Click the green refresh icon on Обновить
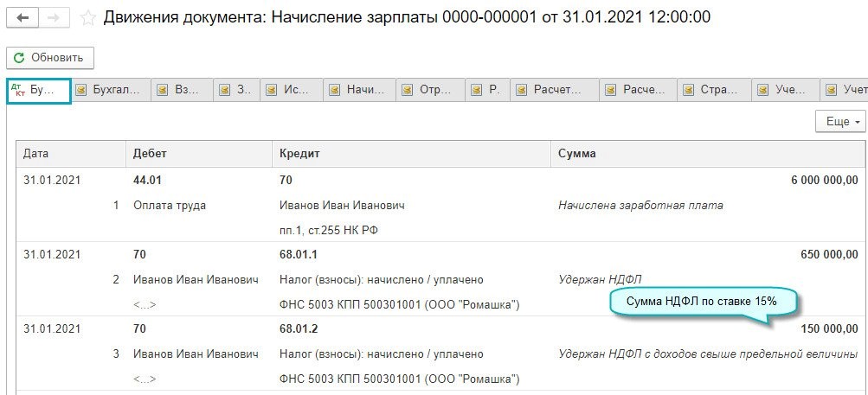Screen dimensions: 868x395 19,58
